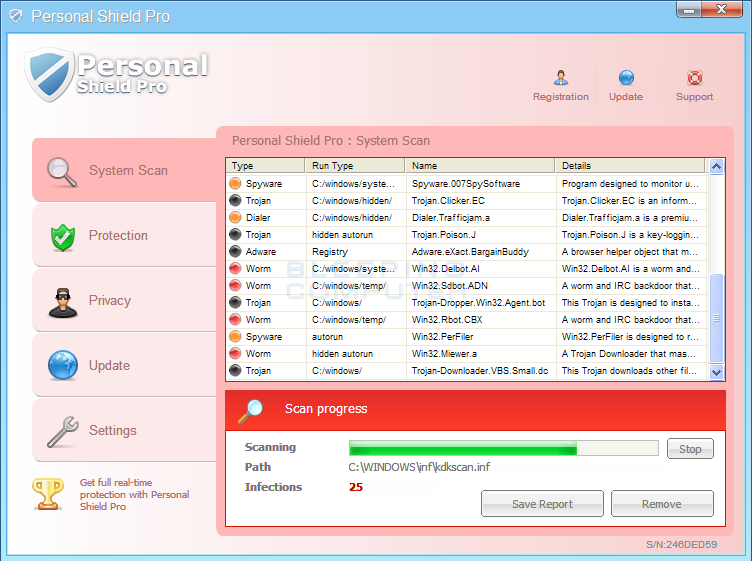Click the System Scan magnifier icon
The height and width of the screenshot is (561, 752).
click(x=63, y=171)
